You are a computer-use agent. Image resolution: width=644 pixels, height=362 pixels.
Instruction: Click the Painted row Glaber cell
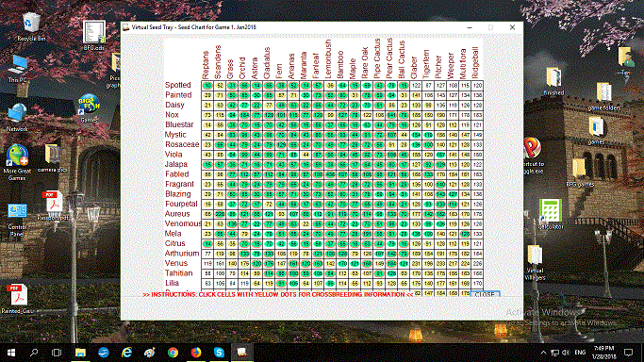pyautogui.click(x=416, y=95)
